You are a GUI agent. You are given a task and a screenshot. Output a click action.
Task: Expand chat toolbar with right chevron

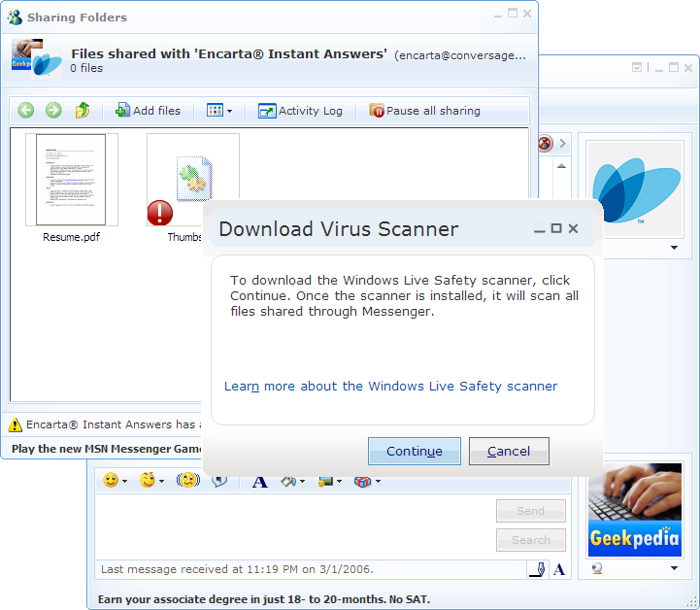[x=562, y=144]
